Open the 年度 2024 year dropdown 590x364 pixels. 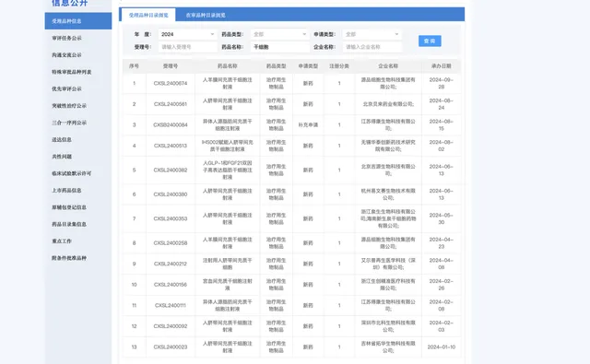pos(187,34)
